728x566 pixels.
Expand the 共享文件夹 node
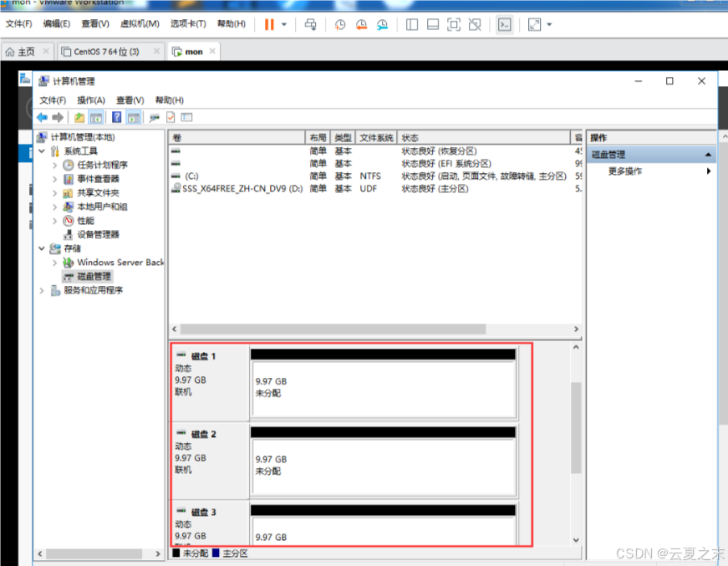point(55,192)
